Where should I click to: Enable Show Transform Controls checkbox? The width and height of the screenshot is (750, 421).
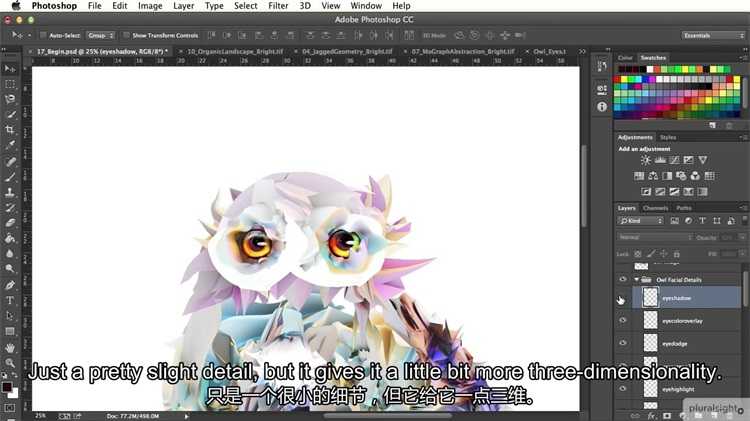click(x=126, y=35)
